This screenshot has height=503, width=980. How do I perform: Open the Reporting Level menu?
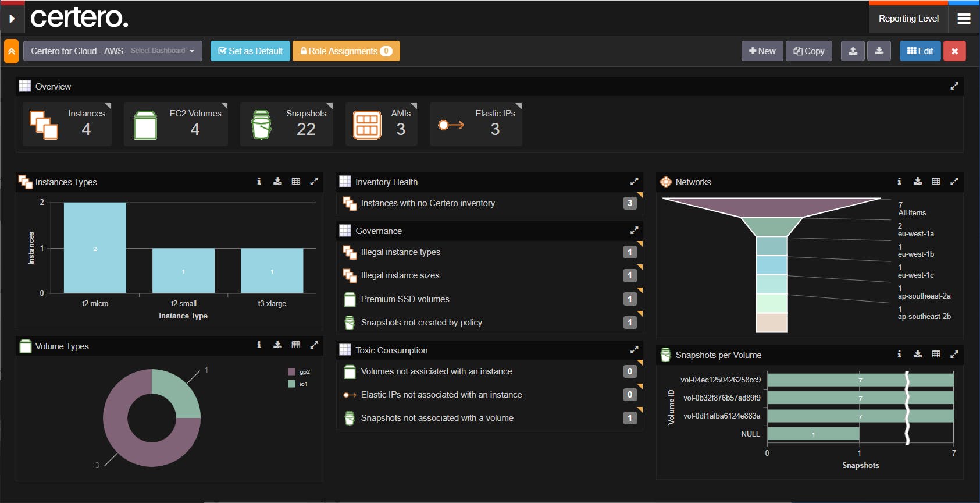(x=908, y=19)
